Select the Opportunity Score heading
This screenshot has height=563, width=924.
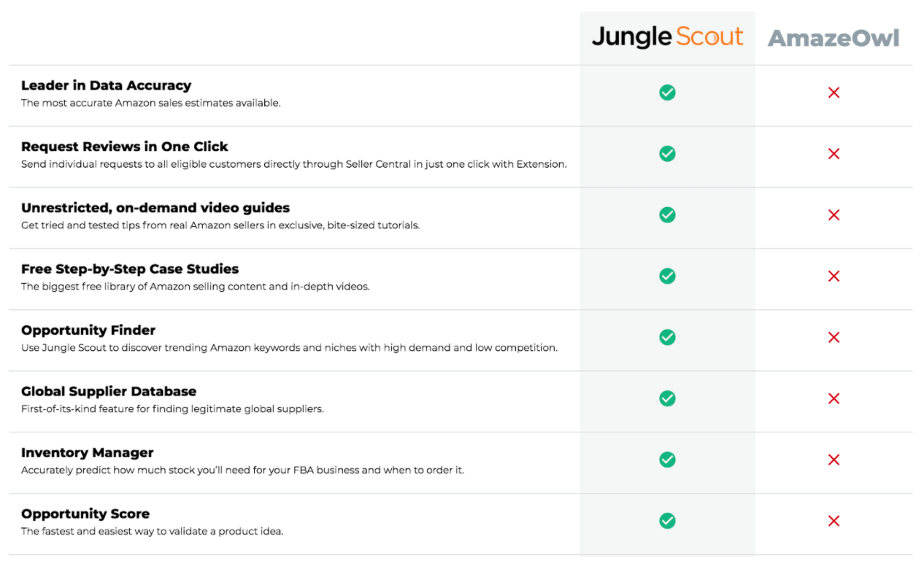85,514
